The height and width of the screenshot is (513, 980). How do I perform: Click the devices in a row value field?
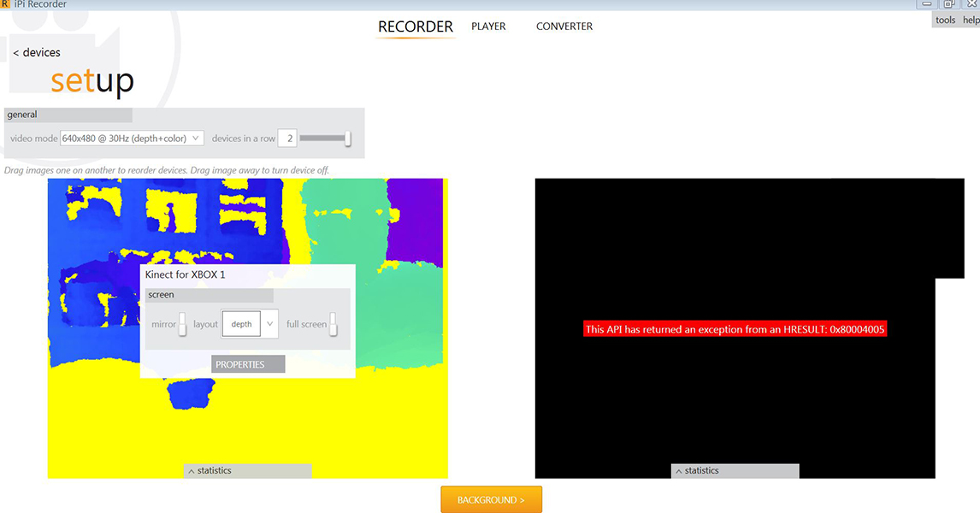click(x=286, y=139)
